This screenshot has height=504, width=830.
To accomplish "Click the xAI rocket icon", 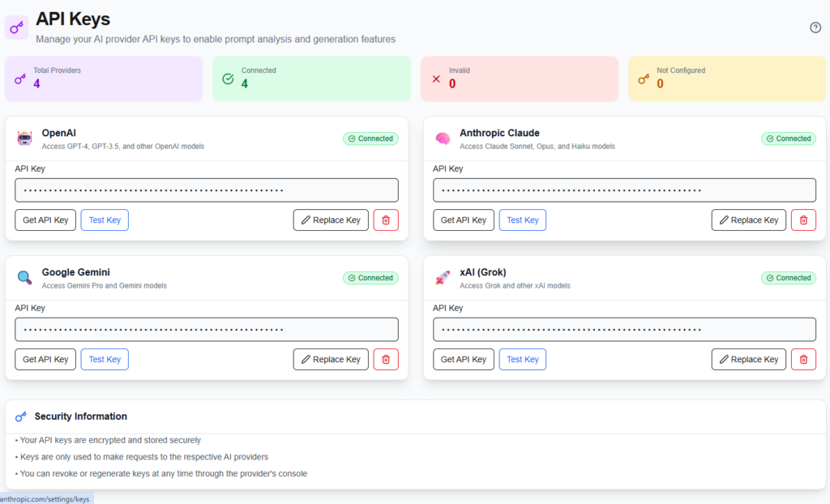I will coord(443,278).
